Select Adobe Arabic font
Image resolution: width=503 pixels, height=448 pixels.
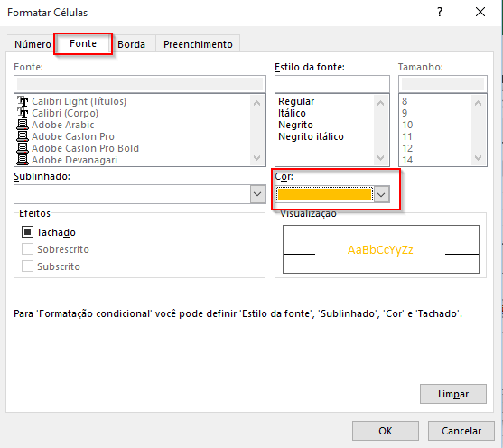pos(63,125)
